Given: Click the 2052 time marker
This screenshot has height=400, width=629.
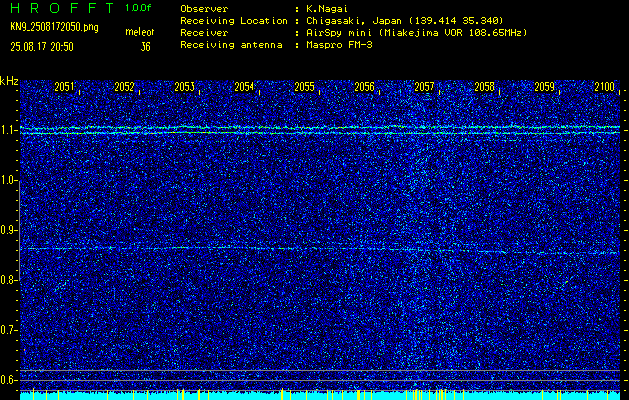Looking at the screenshot, I should (124, 87).
